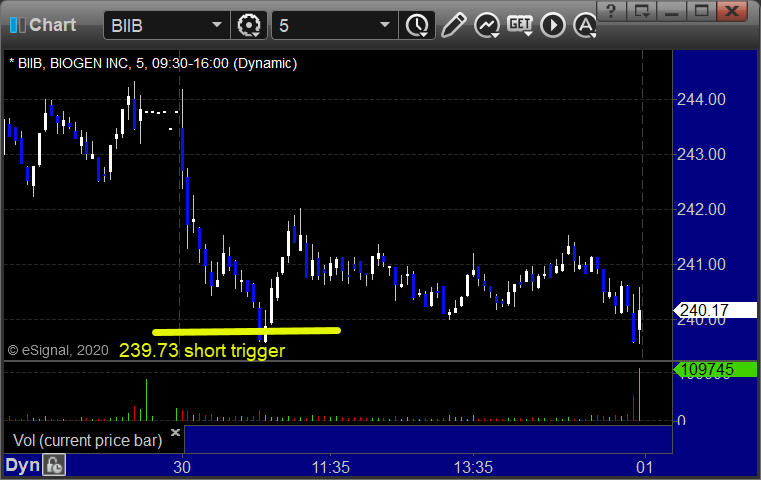This screenshot has width=761, height=480.
Task: Click the current price tag 240.17
Action: [715, 310]
